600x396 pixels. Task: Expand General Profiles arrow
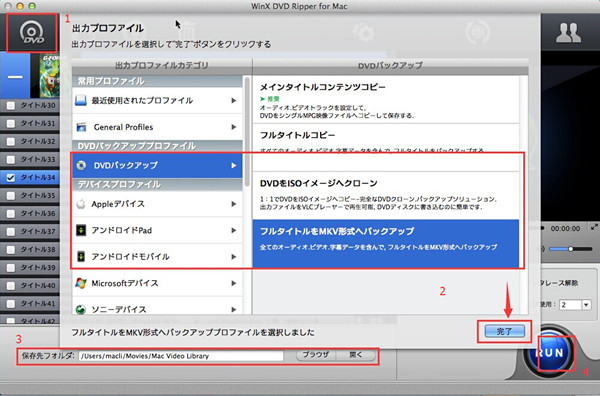point(233,127)
